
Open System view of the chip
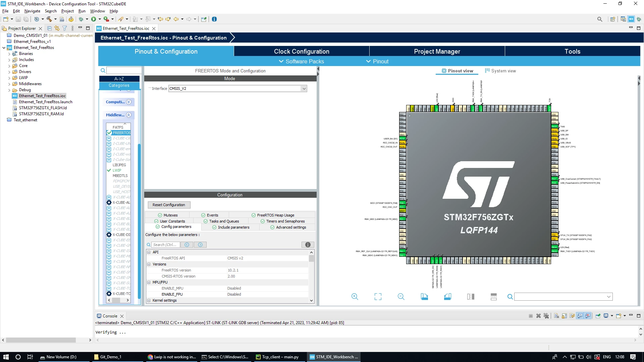pyautogui.click(x=500, y=71)
